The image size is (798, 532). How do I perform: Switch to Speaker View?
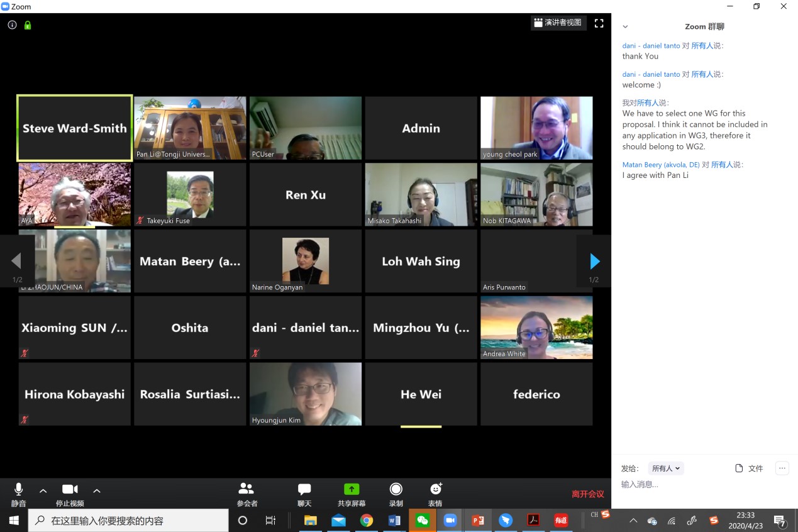point(558,23)
